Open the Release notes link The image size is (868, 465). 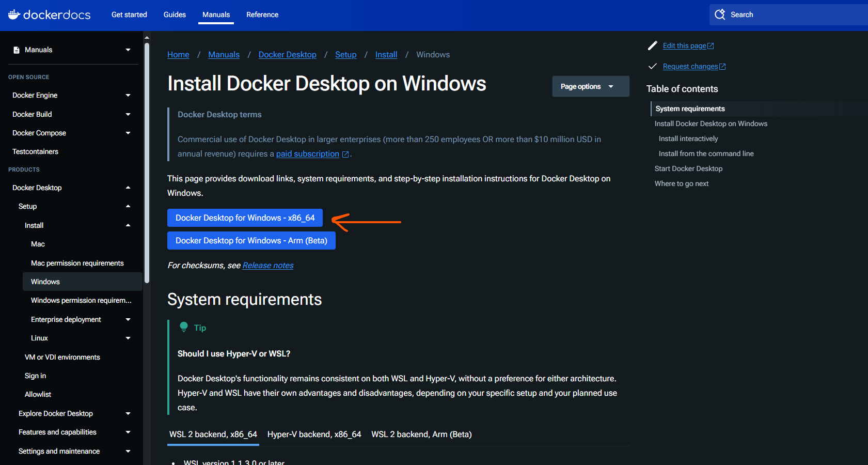pyautogui.click(x=268, y=265)
